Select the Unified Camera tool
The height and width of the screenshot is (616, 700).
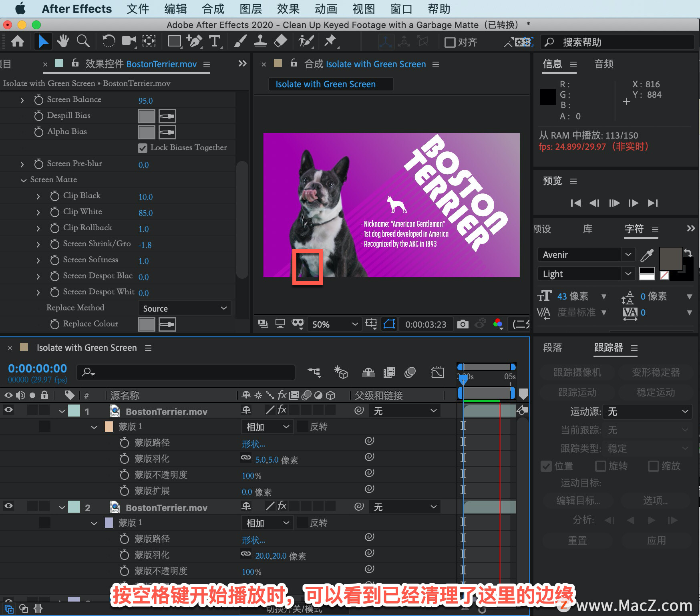129,41
